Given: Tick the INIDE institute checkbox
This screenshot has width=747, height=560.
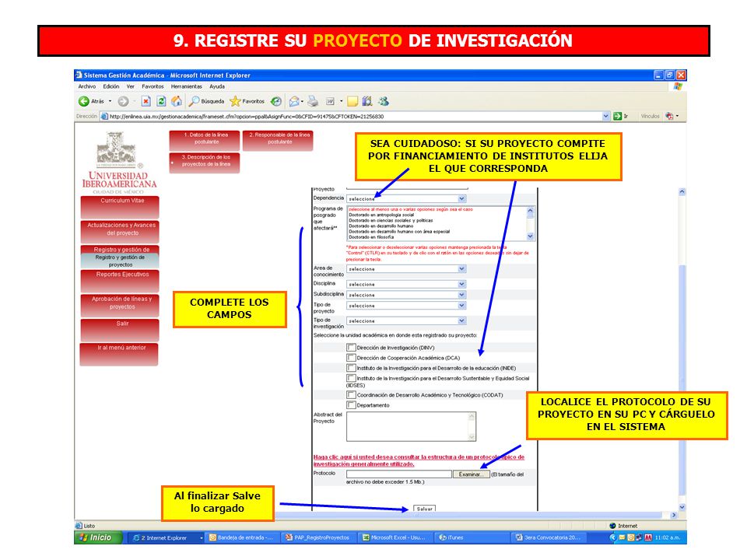Looking at the screenshot, I should (351, 368).
